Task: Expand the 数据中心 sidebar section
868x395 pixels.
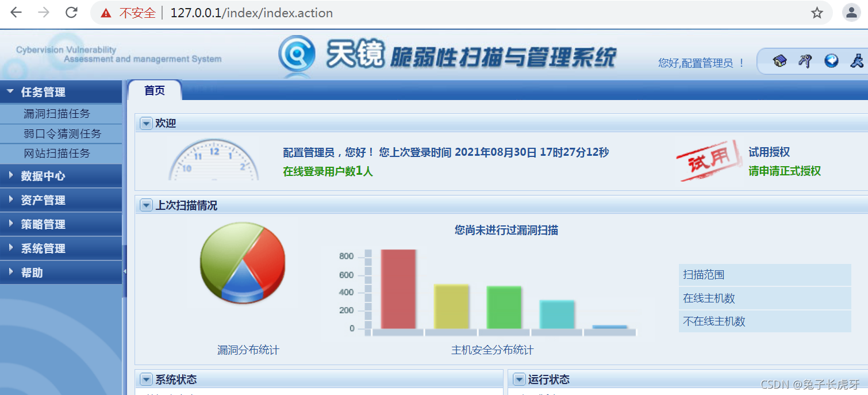Action: click(x=61, y=176)
